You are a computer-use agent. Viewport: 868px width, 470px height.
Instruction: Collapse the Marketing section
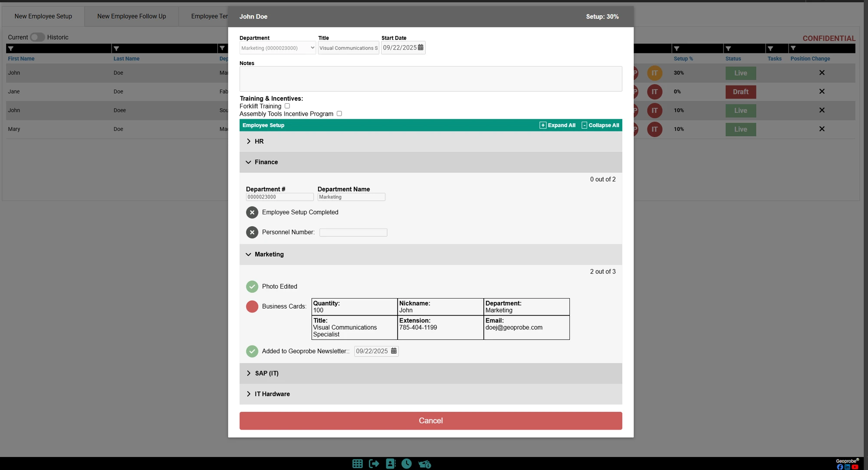(x=431, y=254)
